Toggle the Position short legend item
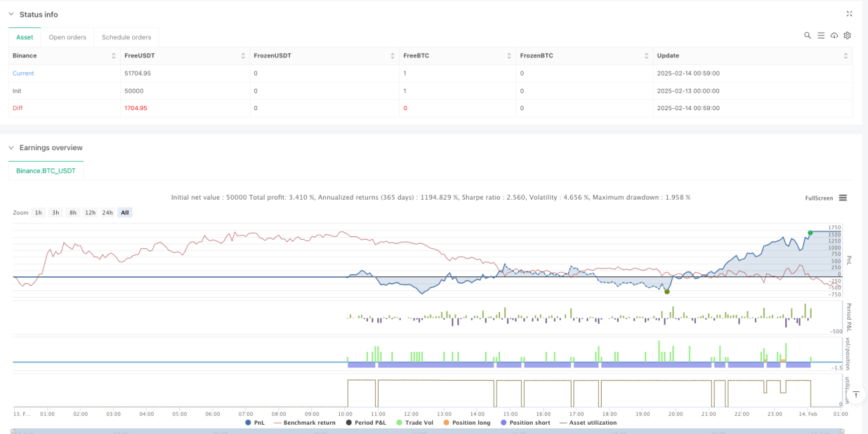 click(525, 423)
